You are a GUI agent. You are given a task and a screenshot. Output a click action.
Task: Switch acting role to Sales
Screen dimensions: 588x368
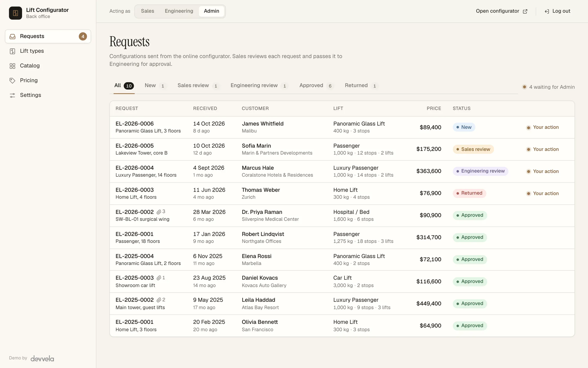(x=147, y=11)
